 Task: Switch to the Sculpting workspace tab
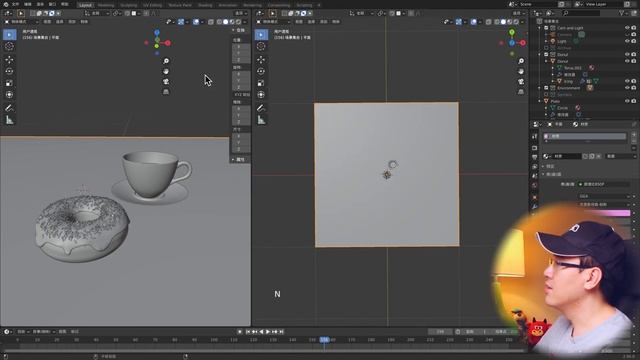point(129,5)
